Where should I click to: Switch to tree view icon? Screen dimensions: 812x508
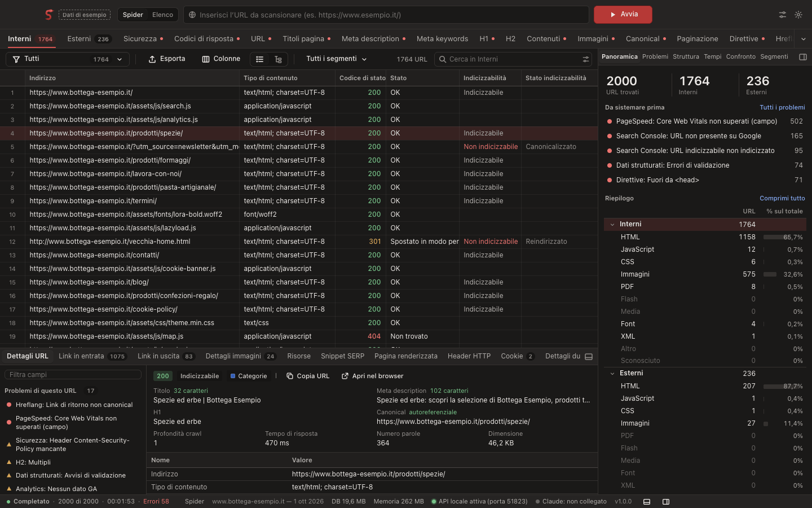[x=278, y=59]
